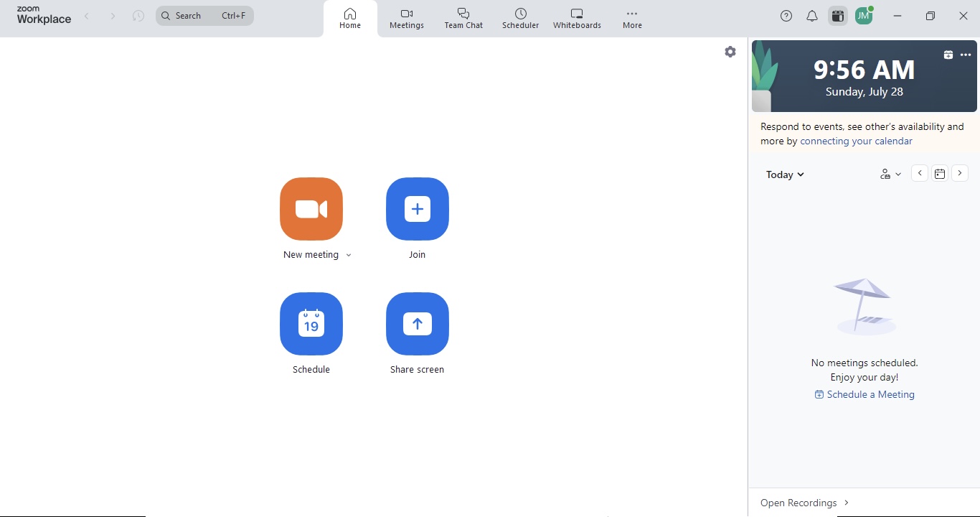Start a New meeting with the orange camera icon
Image resolution: width=980 pixels, height=517 pixels.
311,209
